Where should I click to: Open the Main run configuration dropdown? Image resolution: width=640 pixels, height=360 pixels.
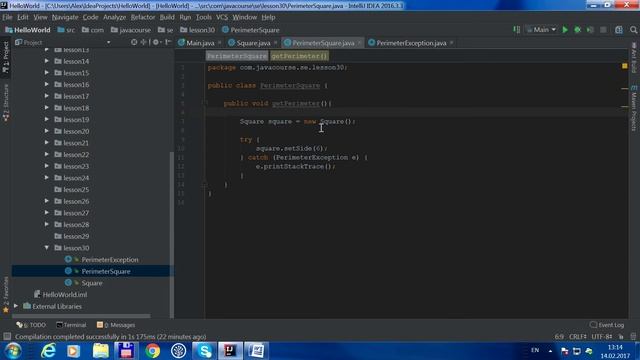(x=542, y=30)
